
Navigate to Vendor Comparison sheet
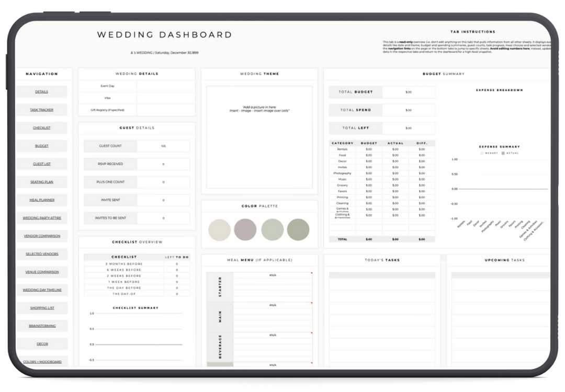tap(41, 236)
